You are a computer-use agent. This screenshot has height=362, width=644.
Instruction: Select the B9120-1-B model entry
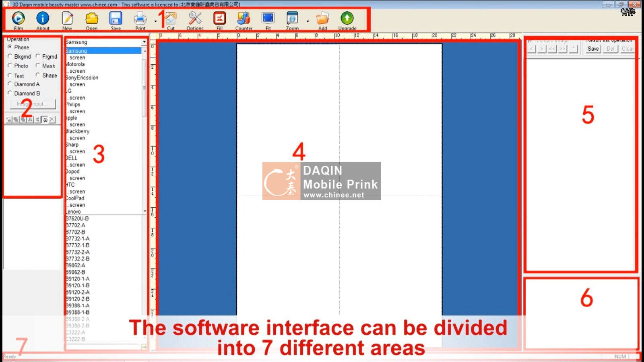pyautogui.click(x=77, y=286)
